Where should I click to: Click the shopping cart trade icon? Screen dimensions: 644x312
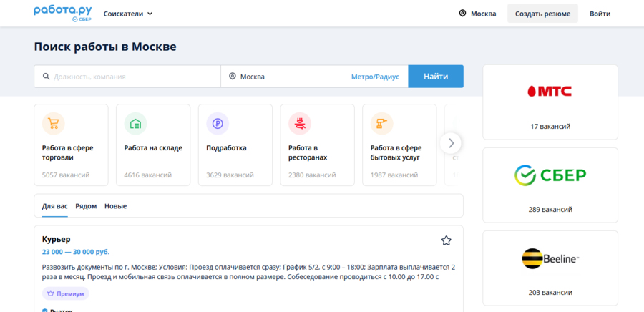point(54,124)
